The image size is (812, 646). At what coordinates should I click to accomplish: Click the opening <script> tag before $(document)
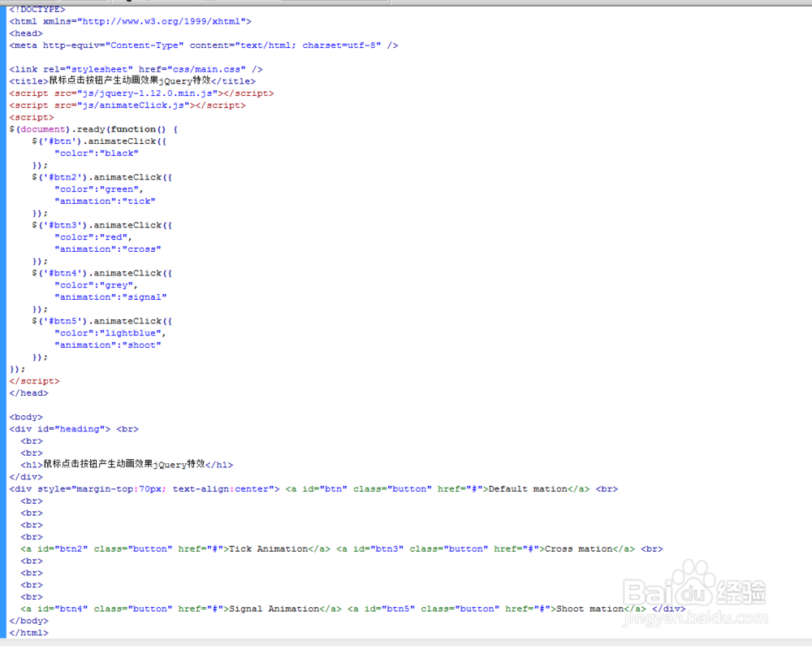pos(32,117)
